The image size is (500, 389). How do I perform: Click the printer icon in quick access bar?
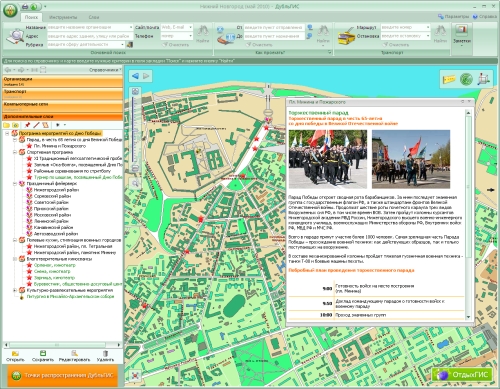coord(25,6)
